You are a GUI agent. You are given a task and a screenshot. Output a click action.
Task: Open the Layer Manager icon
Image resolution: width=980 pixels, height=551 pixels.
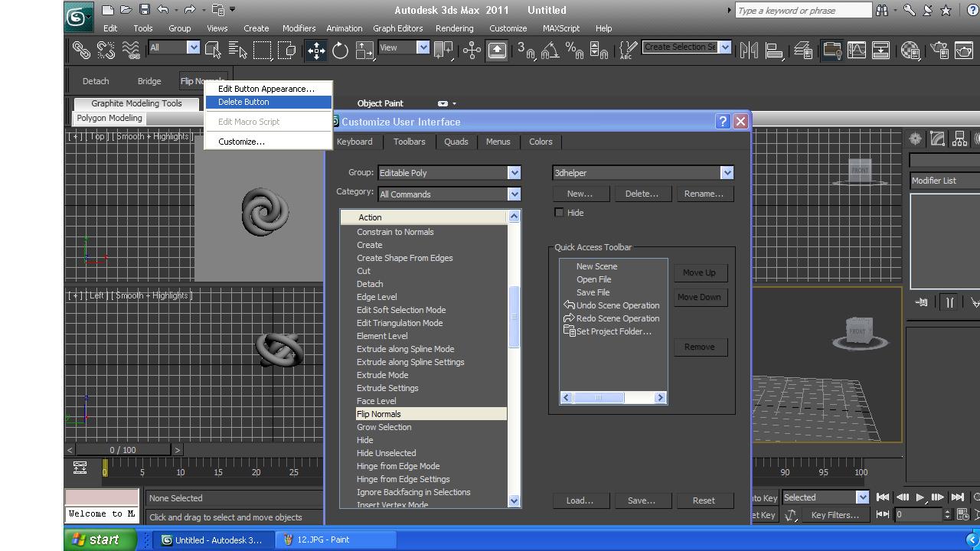[802, 51]
